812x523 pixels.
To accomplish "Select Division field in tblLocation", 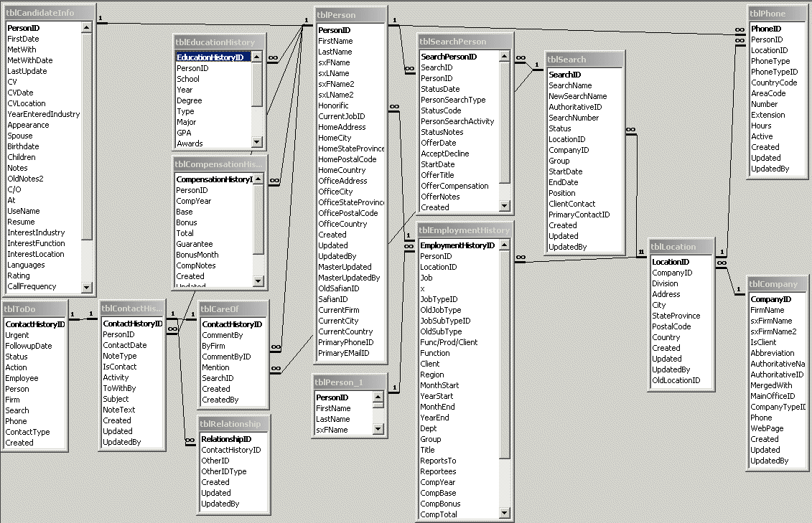I will 665,283.
